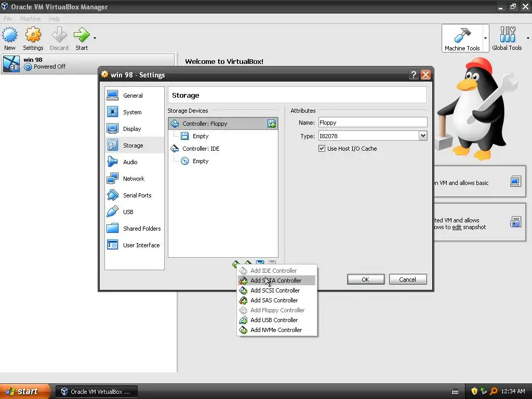Open the Display settings category

tap(135, 129)
